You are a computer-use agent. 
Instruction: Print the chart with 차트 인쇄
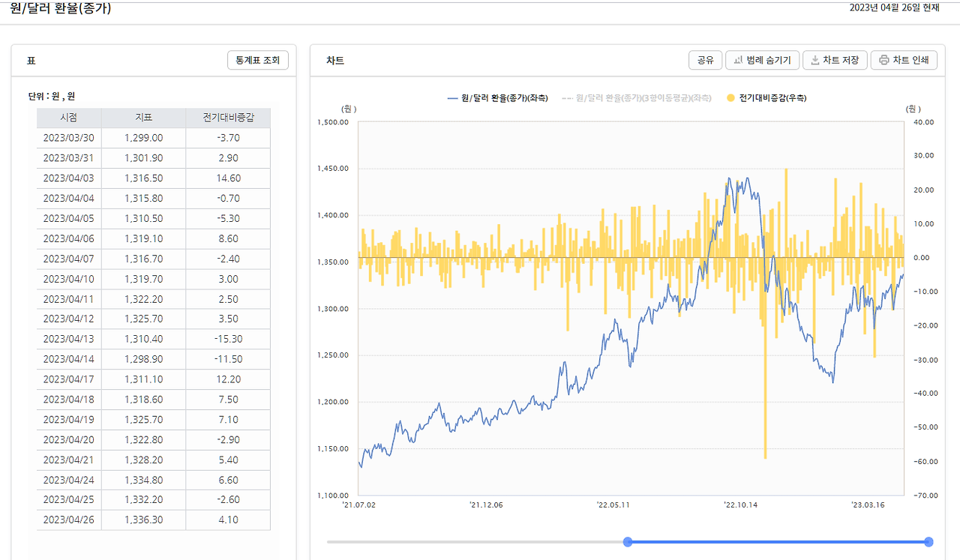[904, 60]
